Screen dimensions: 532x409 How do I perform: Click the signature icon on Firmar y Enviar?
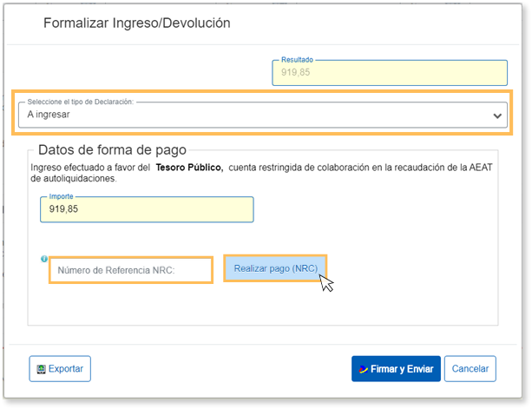point(363,369)
